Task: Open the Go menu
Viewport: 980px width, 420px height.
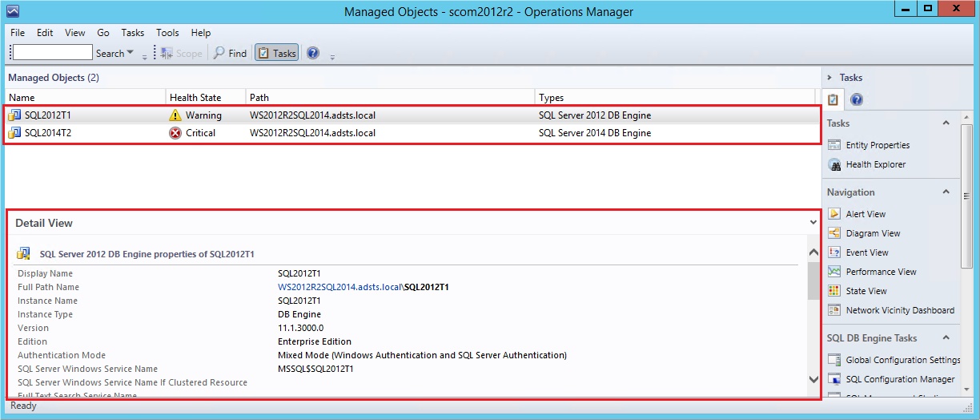Action: point(103,33)
